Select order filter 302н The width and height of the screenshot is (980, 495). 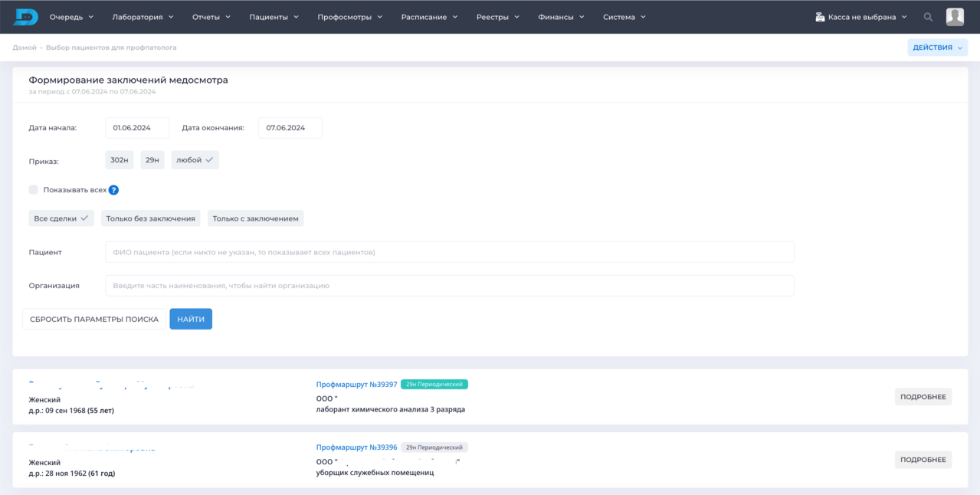120,160
